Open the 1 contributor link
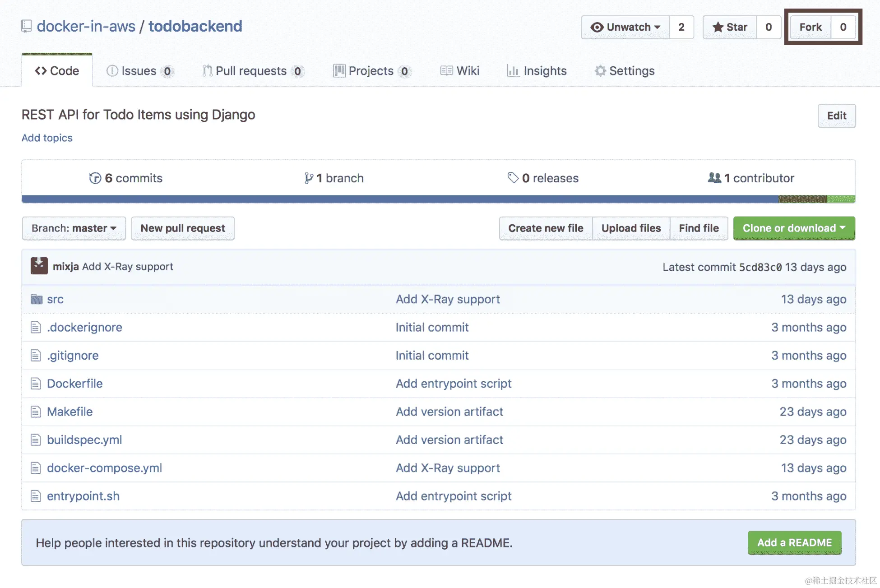The height and width of the screenshot is (588, 880). coord(751,178)
